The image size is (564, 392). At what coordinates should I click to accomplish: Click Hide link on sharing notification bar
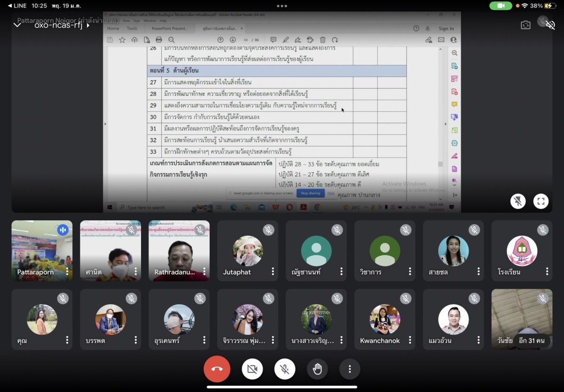click(x=331, y=193)
